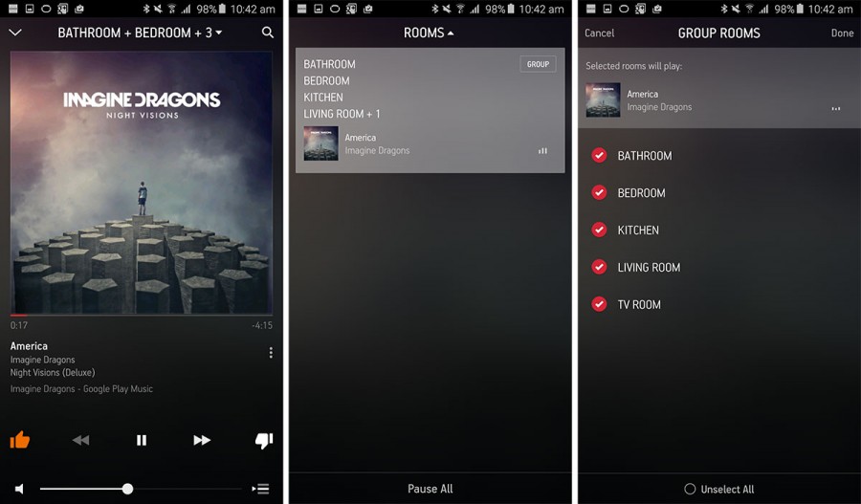Collapse now playing with down chevron
The image size is (861, 504).
tap(15, 33)
